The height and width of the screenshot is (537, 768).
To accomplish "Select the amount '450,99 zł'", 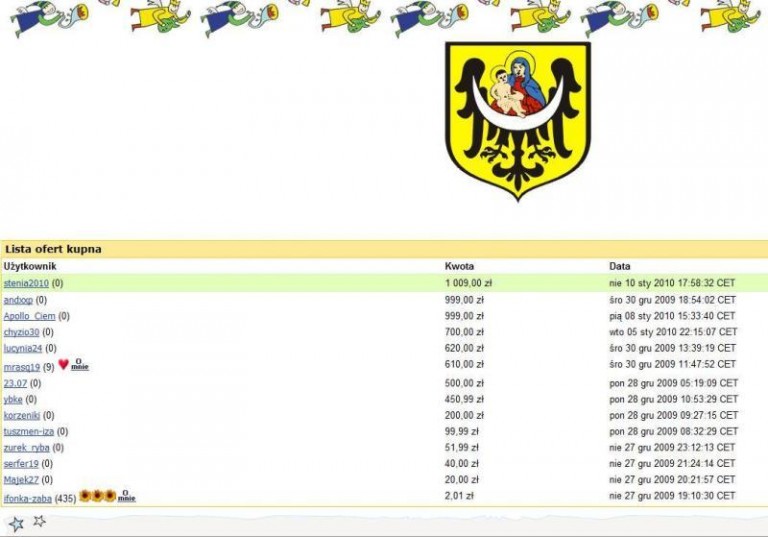I will point(464,399).
